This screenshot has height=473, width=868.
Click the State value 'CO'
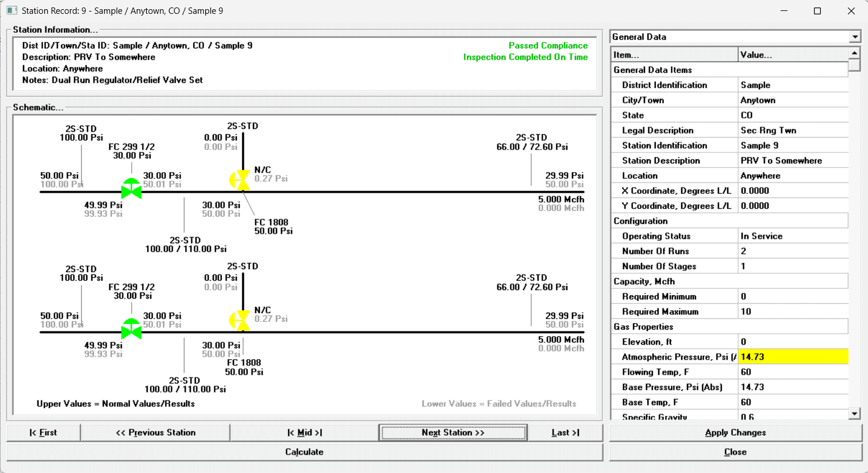click(x=793, y=115)
